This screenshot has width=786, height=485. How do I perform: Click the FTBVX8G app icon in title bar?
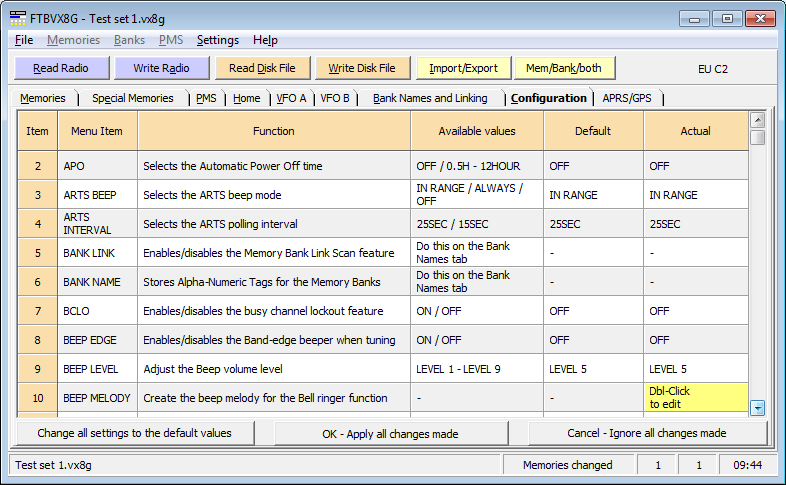point(18,18)
